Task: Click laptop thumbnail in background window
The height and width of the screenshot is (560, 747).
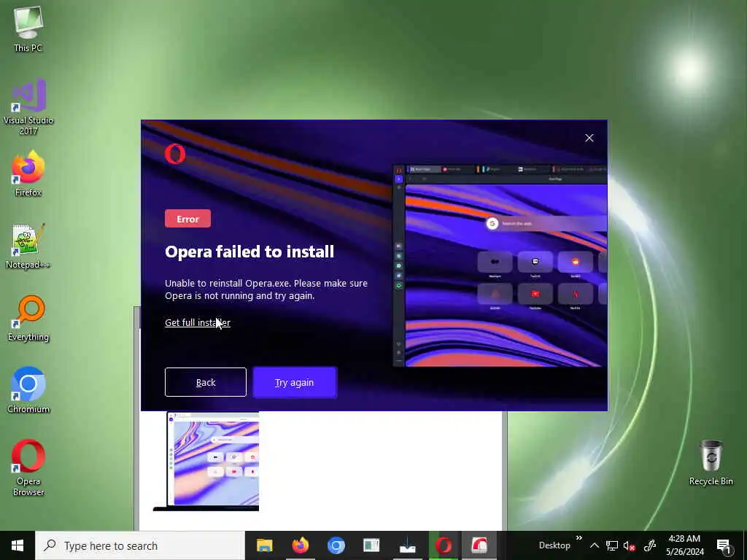Action: click(206, 462)
